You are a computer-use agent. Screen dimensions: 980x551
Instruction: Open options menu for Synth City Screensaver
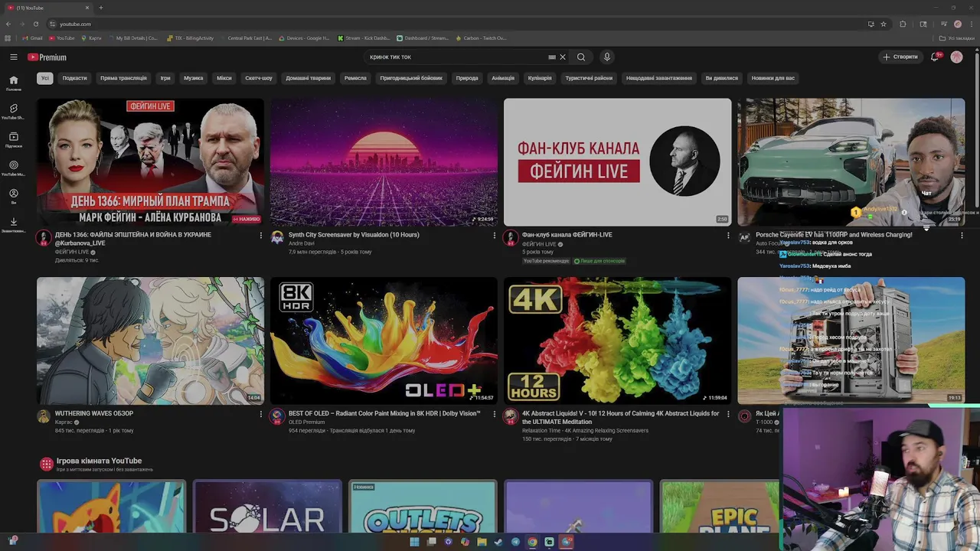tap(495, 235)
